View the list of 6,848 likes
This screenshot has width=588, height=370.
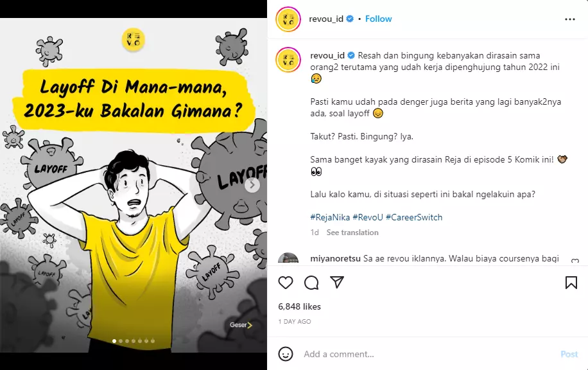click(x=299, y=306)
